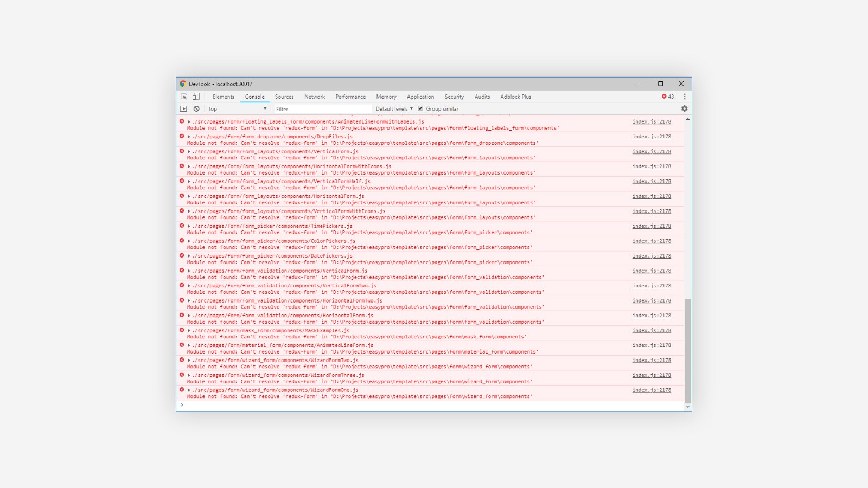Open index.js:2178 link for WizardFormOne.js error

(x=652, y=390)
